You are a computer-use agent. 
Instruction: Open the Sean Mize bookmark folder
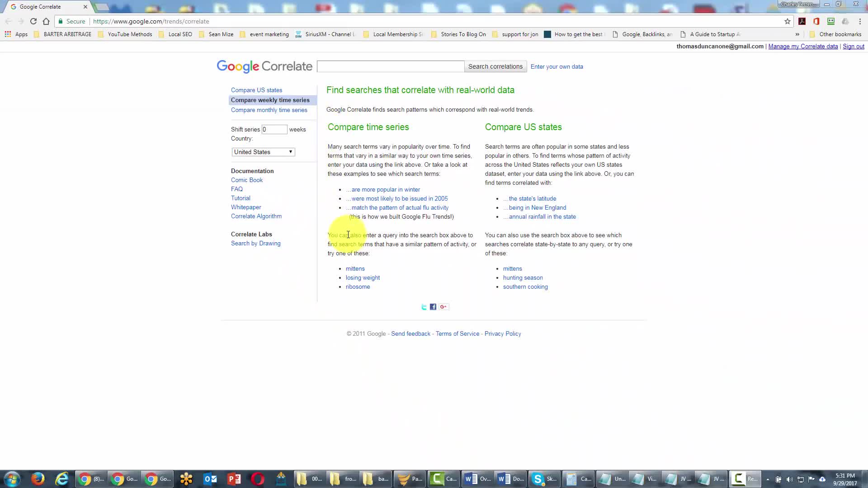(216, 34)
